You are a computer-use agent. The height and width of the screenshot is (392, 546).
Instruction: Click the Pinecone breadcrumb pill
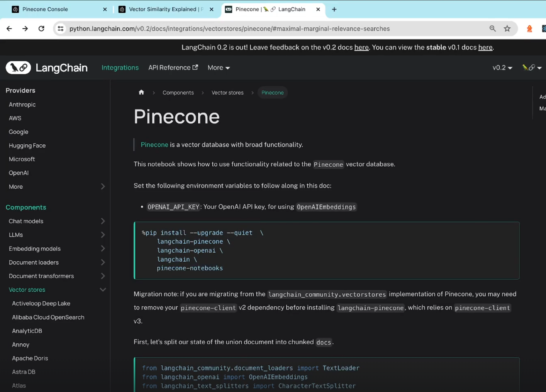[x=273, y=93]
